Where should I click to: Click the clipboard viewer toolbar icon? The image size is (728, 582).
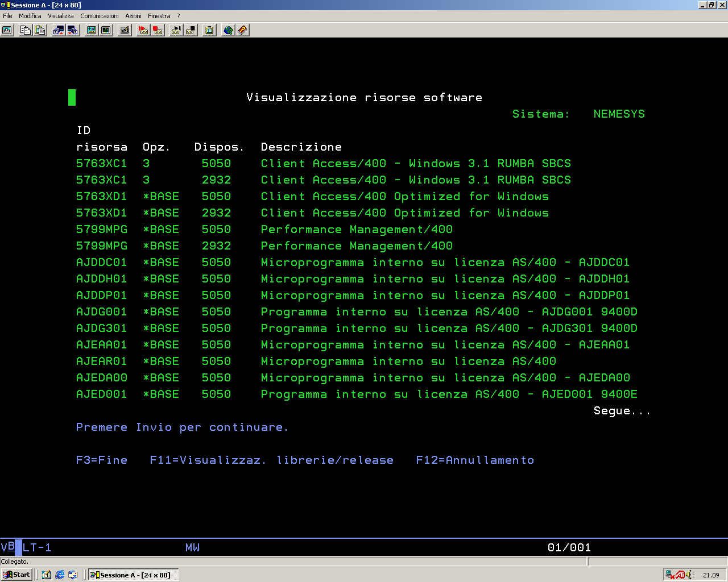point(209,30)
